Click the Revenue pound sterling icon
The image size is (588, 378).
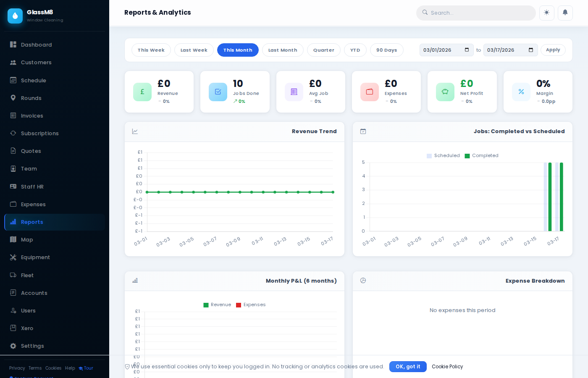(x=142, y=92)
